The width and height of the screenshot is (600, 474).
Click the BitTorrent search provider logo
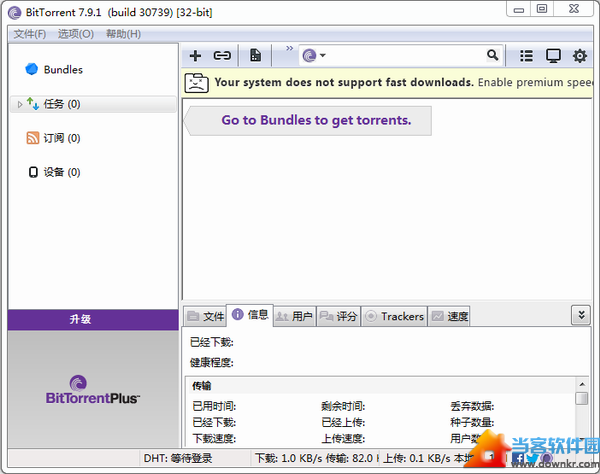click(309, 55)
